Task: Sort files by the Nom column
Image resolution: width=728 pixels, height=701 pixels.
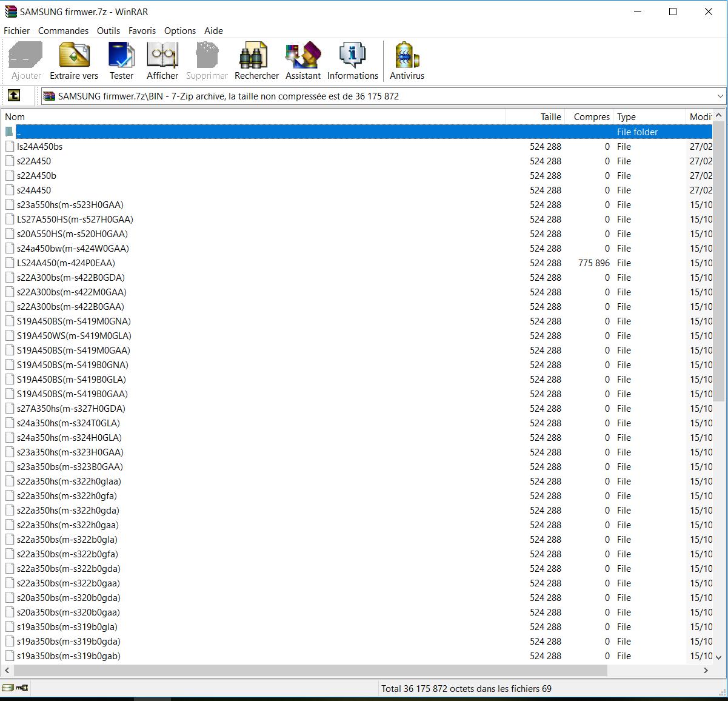Action: pos(15,116)
